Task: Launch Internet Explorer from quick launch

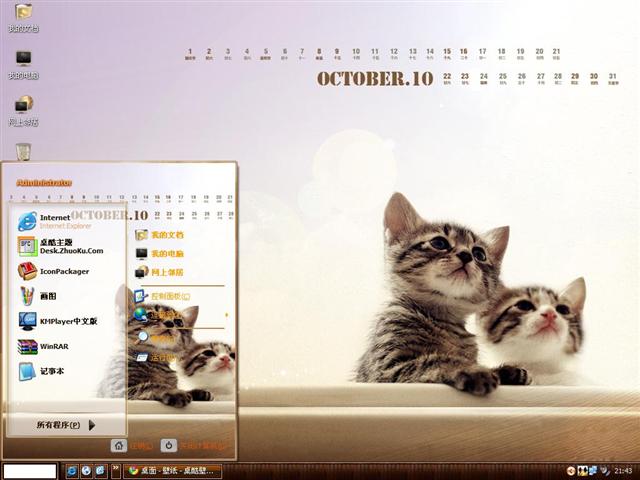Action: coord(71,471)
